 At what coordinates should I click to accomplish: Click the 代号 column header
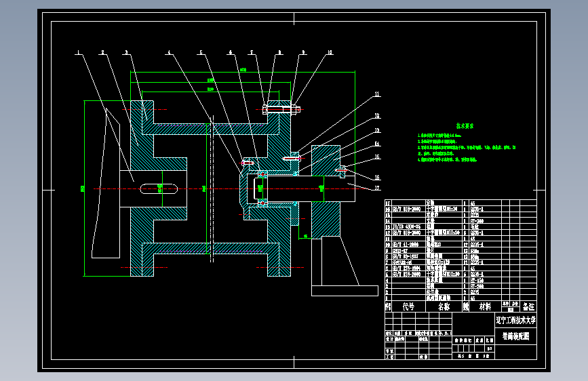coord(408,306)
